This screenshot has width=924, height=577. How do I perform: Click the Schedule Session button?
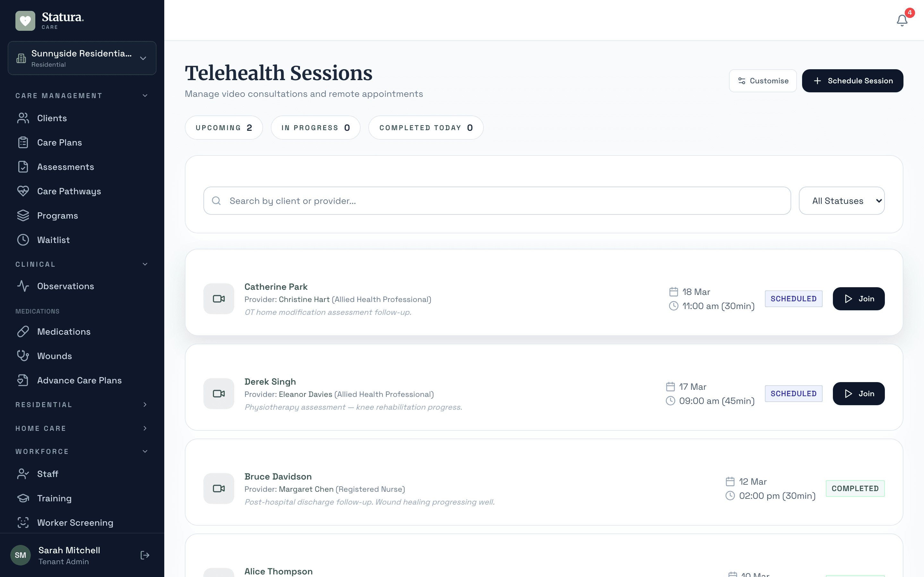(852, 80)
